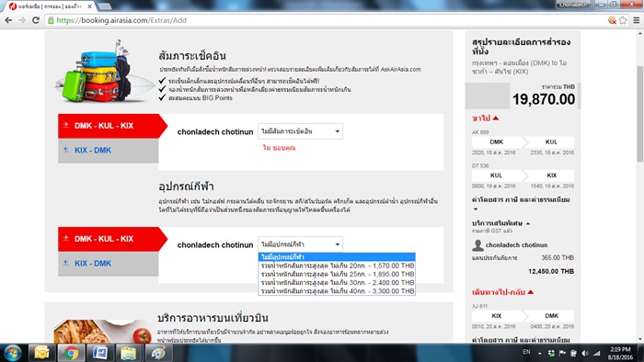Click the page vertical scrollbar
644x362 pixels.
click(640, 114)
